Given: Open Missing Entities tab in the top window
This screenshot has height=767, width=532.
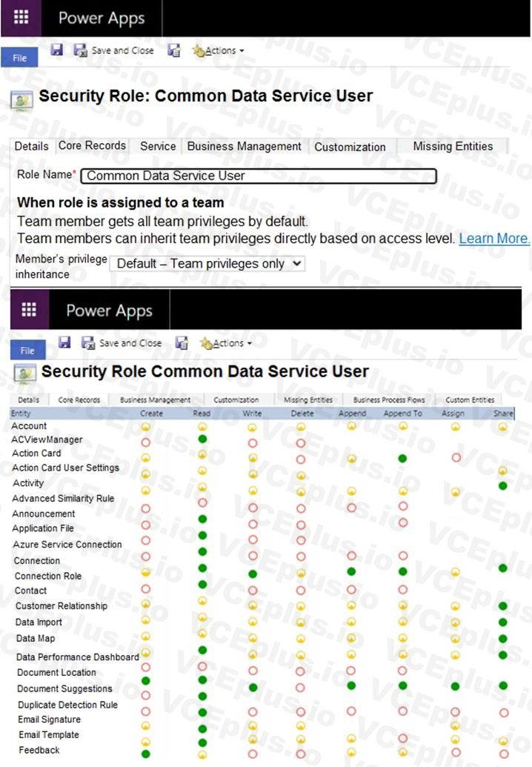Looking at the screenshot, I should 453,146.
